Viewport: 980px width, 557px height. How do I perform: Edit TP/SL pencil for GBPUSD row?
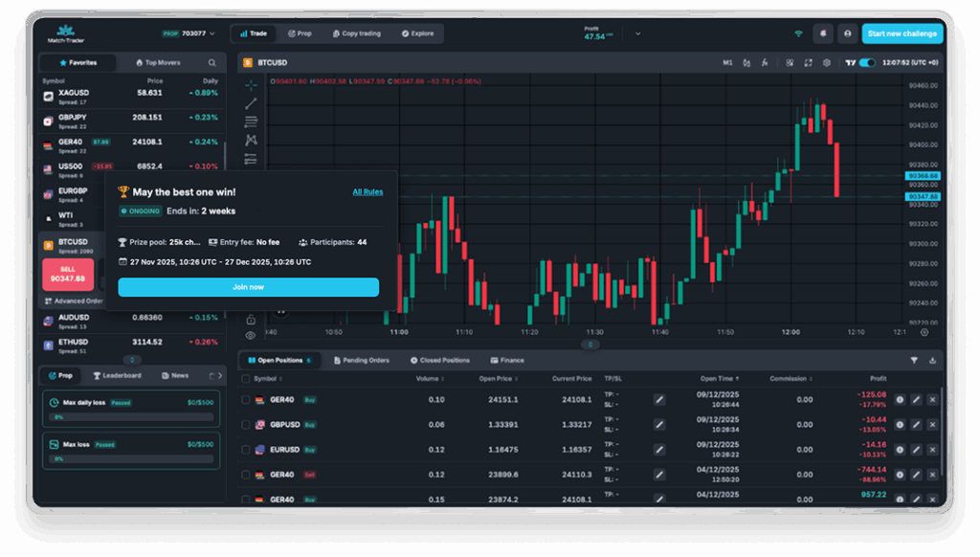[659, 425]
